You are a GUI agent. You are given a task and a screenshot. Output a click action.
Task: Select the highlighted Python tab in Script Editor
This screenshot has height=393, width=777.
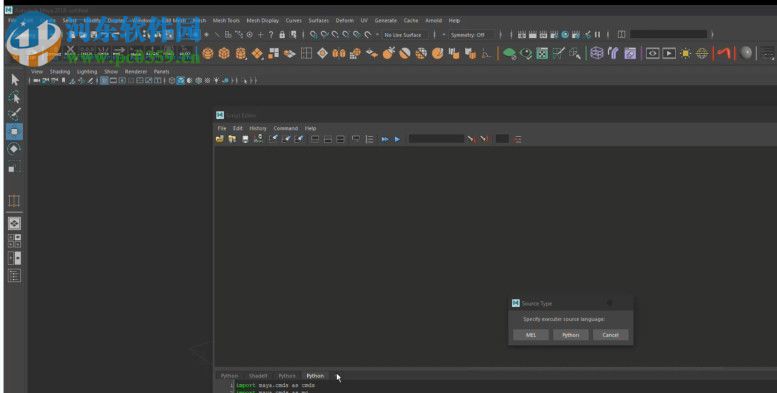315,376
